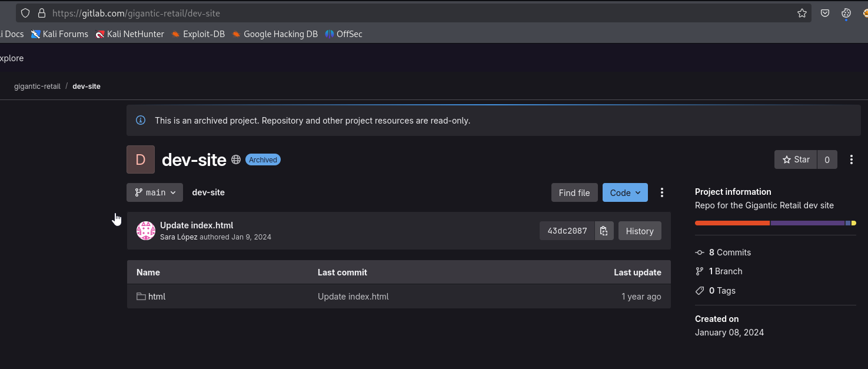The height and width of the screenshot is (369, 868).
Task: Click the padlock site security icon
Action: (41, 13)
